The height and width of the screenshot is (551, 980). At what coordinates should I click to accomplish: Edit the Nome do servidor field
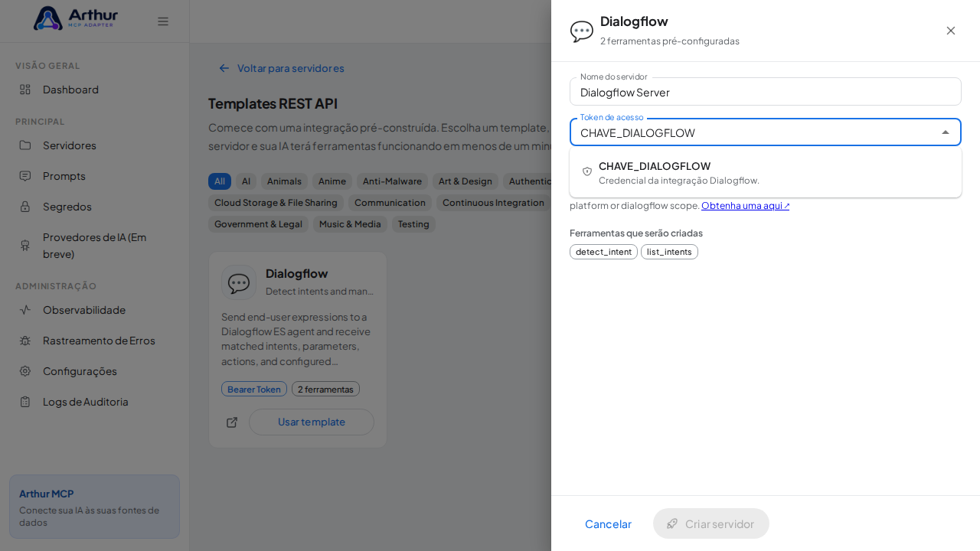click(x=766, y=92)
